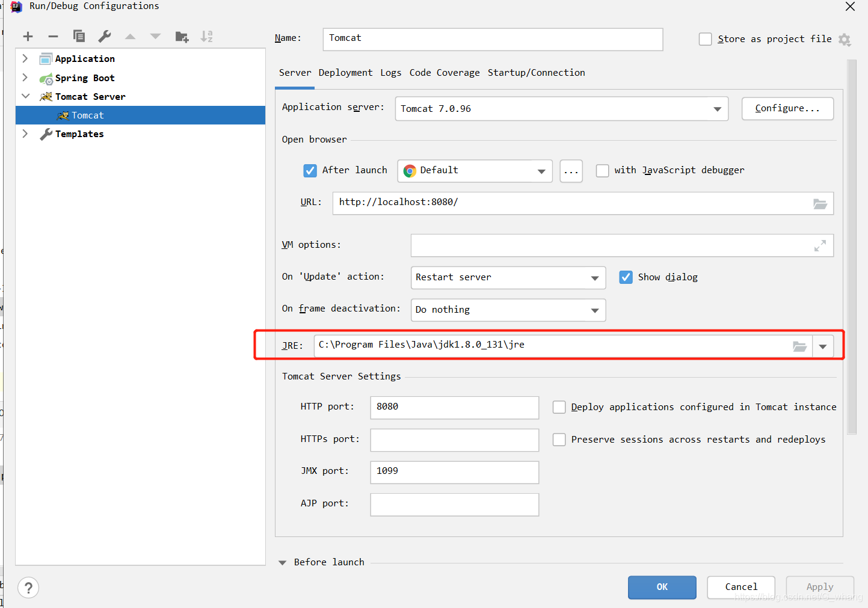Image resolution: width=868 pixels, height=608 pixels.
Task: Toggle the Show dialog checkbox
Action: tap(626, 277)
